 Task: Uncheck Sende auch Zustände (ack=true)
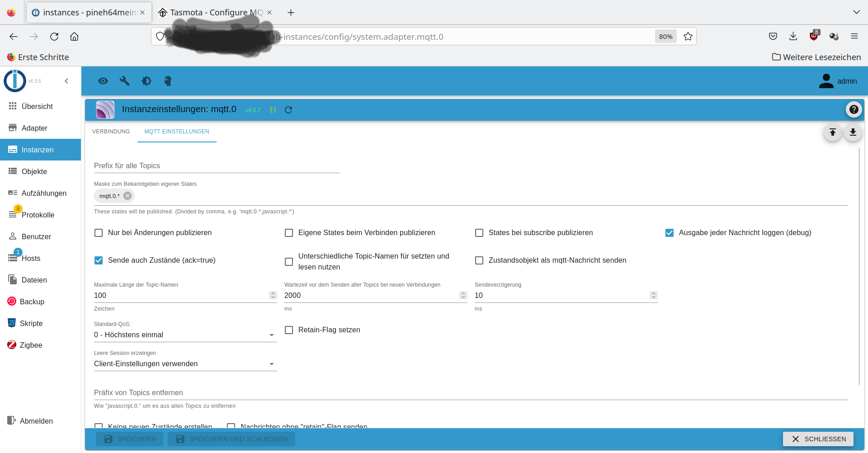99,260
